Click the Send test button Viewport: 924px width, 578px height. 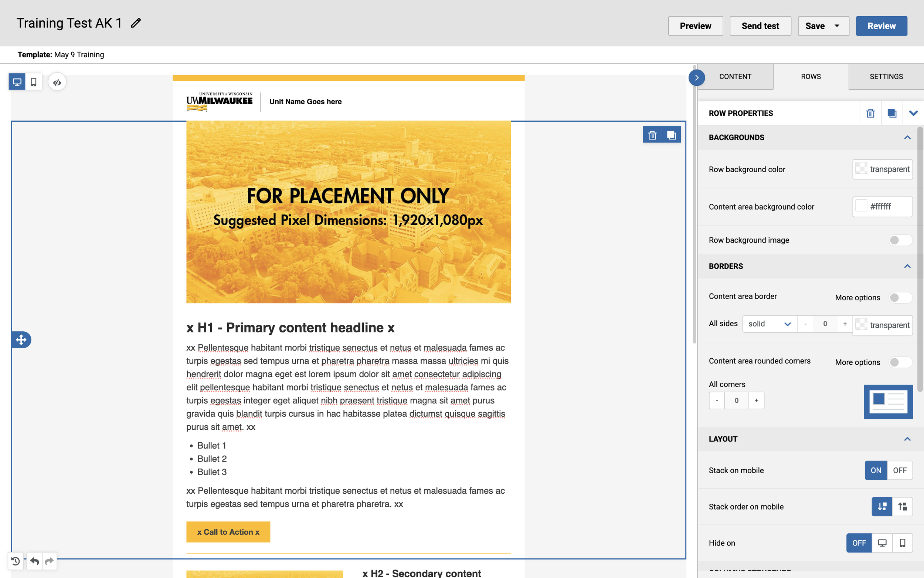(x=760, y=26)
